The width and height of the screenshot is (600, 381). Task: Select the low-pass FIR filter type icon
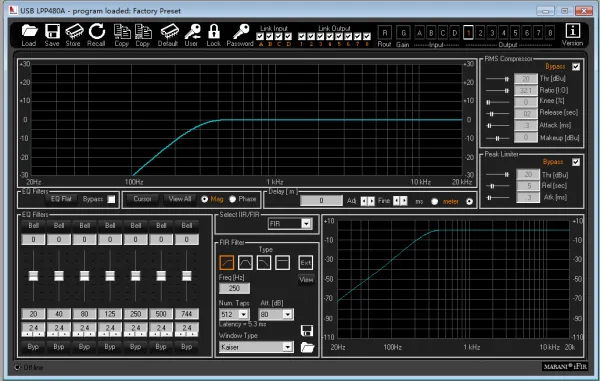point(264,263)
